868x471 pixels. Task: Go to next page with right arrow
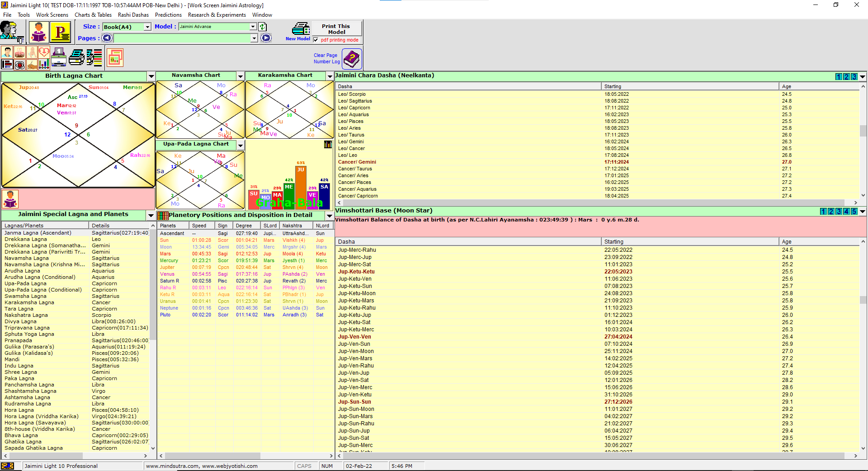coord(266,38)
